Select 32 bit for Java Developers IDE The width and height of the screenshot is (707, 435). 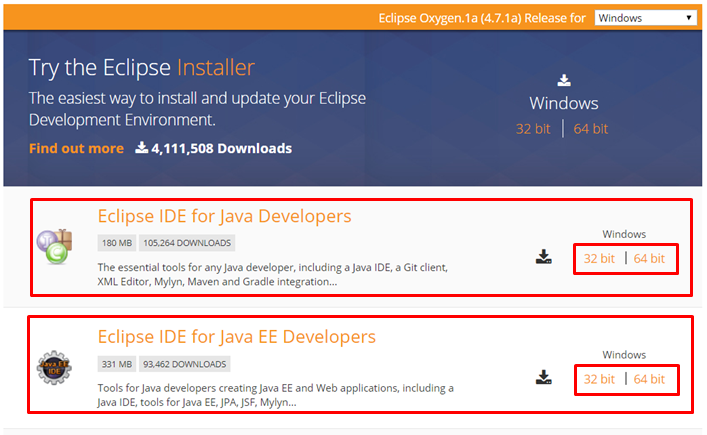[599, 259]
